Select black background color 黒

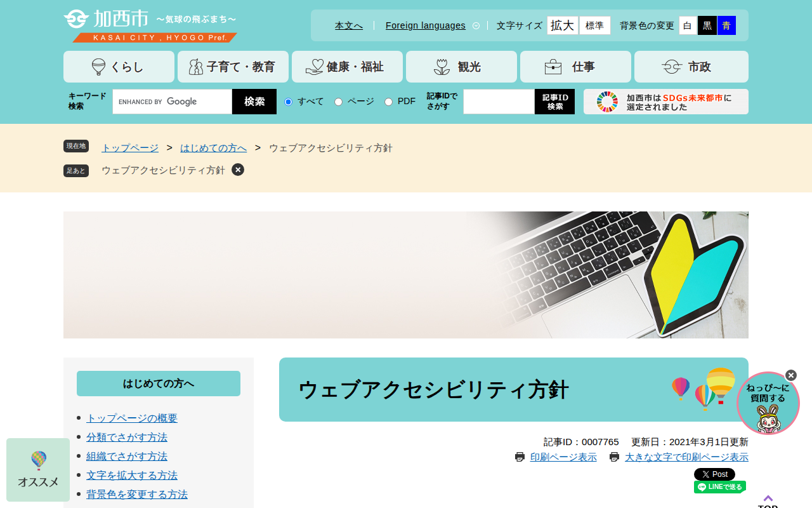(x=707, y=25)
